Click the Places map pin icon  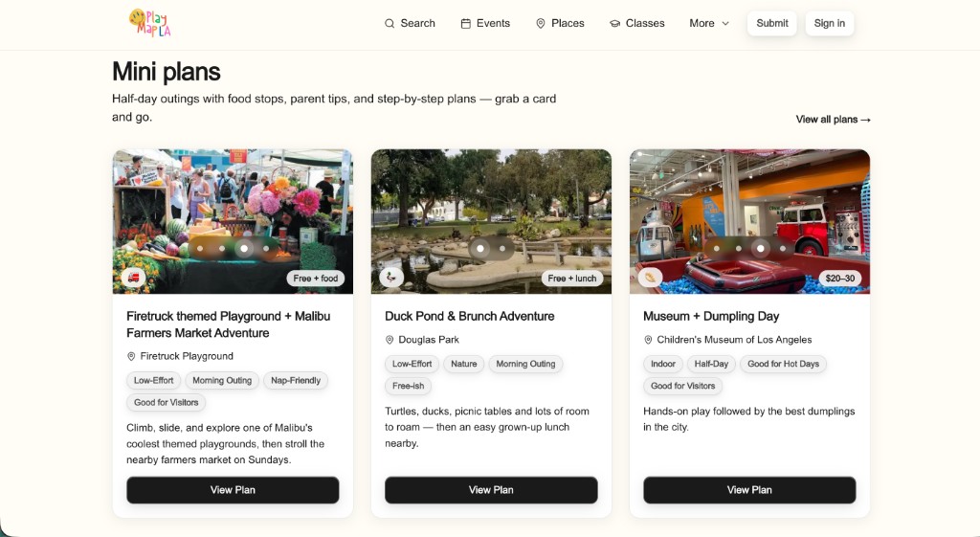(x=541, y=24)
